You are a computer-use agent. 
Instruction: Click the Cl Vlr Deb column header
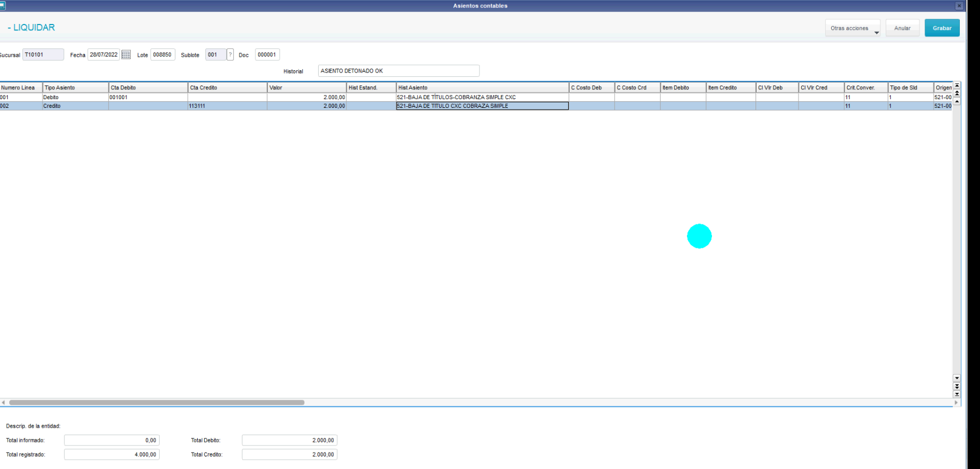(x=777, y=88)
